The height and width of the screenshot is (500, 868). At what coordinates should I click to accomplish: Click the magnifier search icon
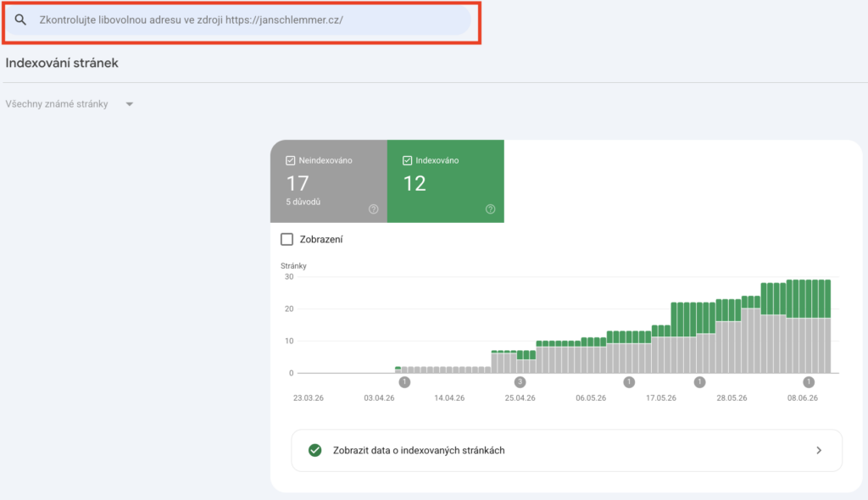pos(20,20)
